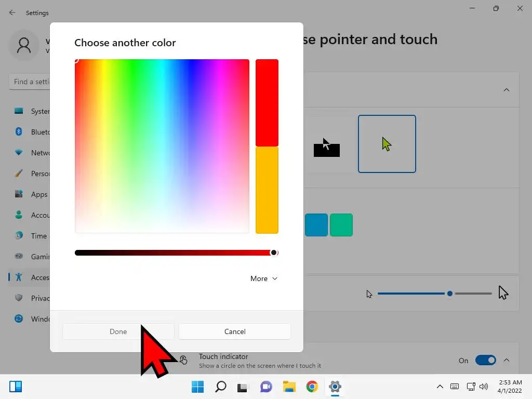Viewport: 532px width, 399px height.
Task: Click the yellow current-color preview bar
Action: tap(267, 190)
